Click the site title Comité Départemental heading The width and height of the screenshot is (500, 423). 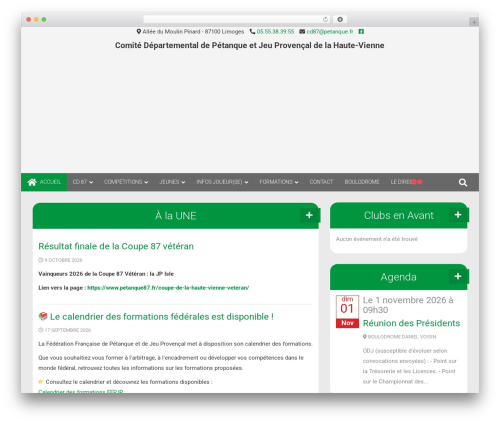pos(250,45)
